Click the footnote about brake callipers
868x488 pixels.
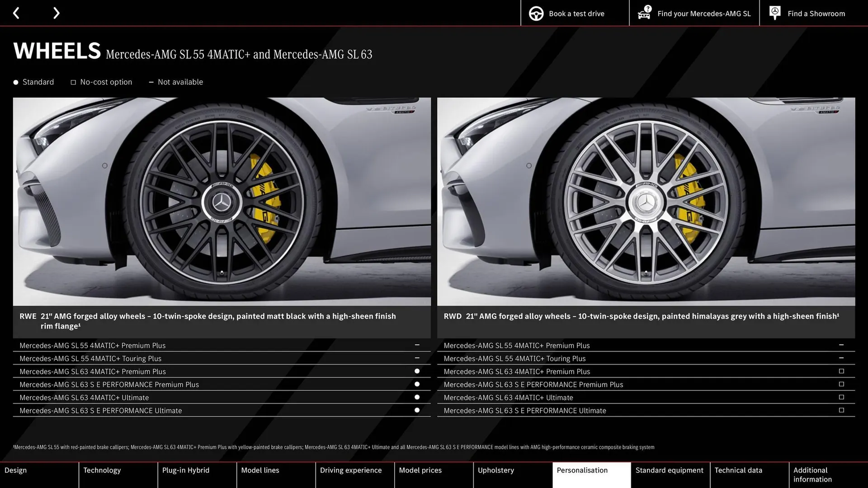click(x=335, y=447)
